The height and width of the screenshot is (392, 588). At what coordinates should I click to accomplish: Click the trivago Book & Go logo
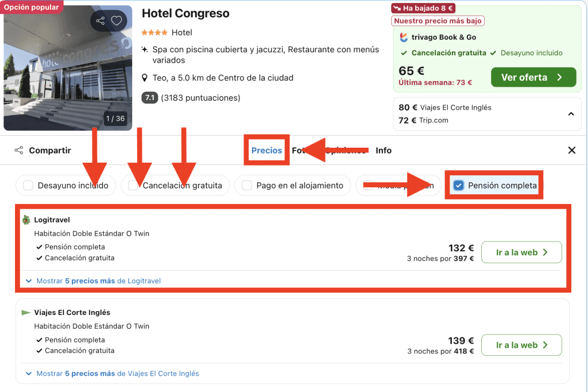[404, 37]
